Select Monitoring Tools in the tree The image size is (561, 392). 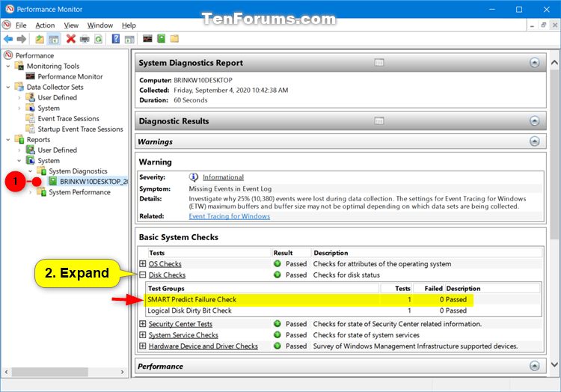pyautogui.click(x=53, y=66)
